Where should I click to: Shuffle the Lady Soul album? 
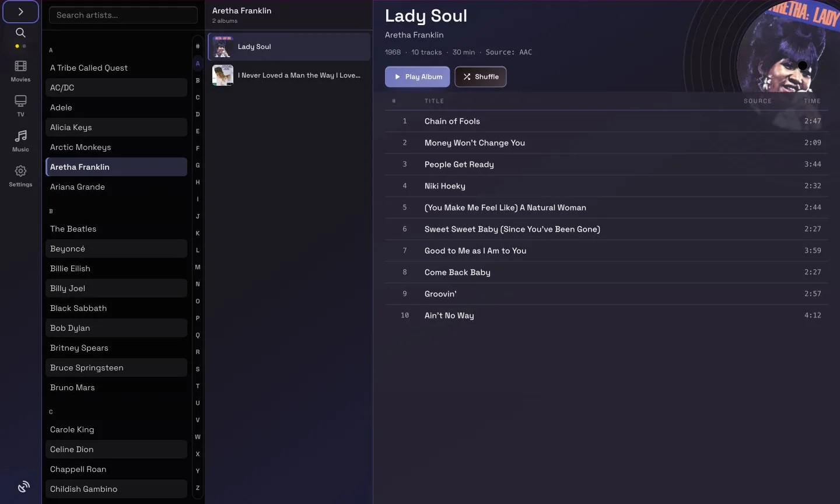pos(481,76)
